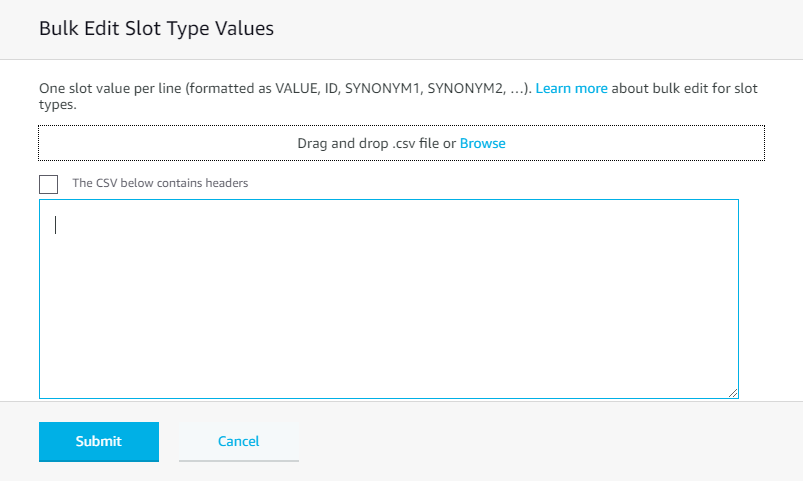Click the 'VALUE, ID, SYNONYM1' format hint text
The image size is (803, 481).
point(340,88)
